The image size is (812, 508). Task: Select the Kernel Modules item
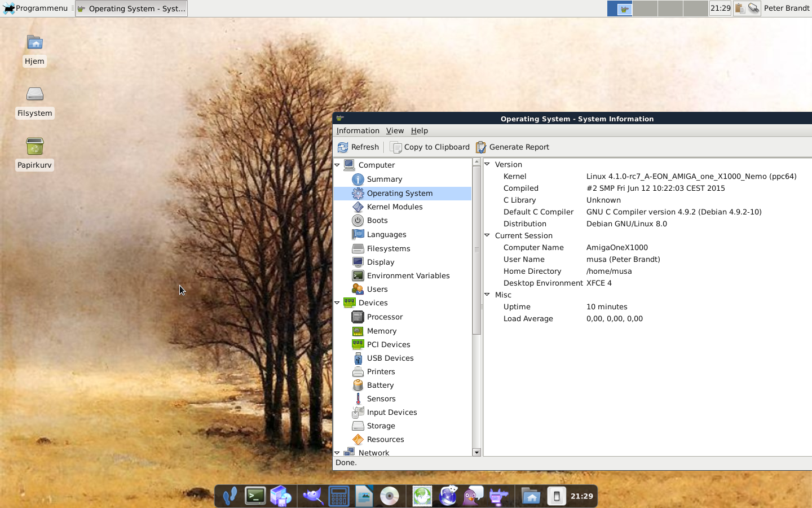click(394, 207)
